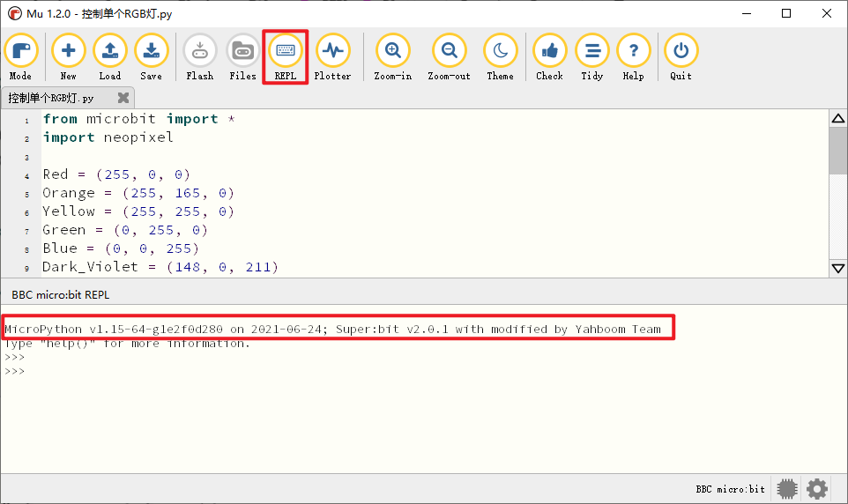Zoom-out the editor text
The width and height of the screenshot is (848, 504).
click(x=449, y=56)
